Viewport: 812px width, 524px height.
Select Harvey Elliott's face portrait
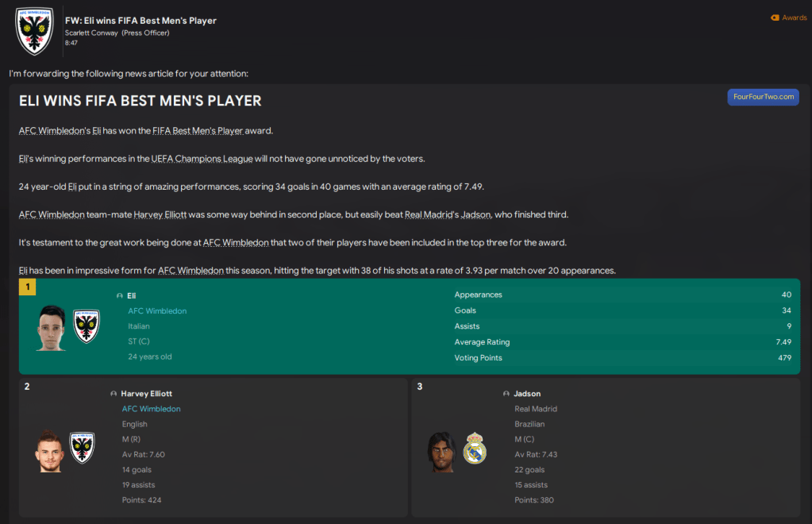coord(48,449)
